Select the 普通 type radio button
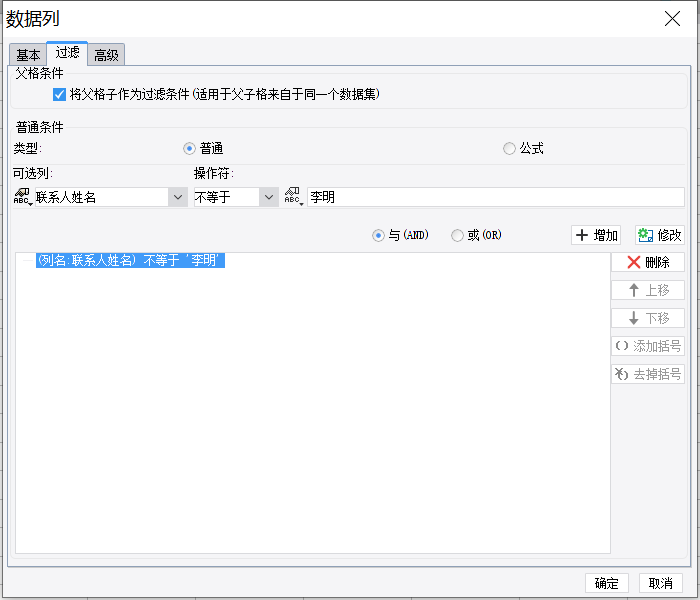700x600 pixels. click(189, 148)
